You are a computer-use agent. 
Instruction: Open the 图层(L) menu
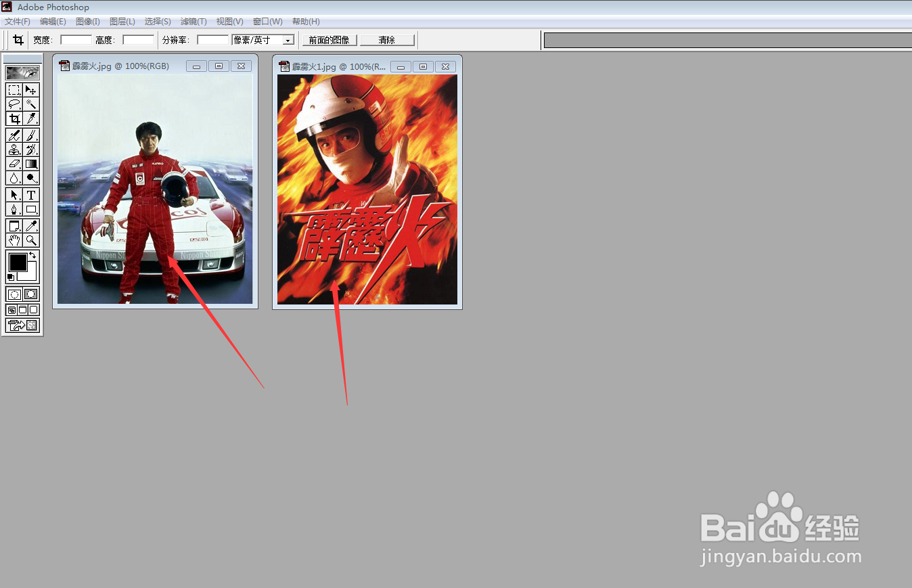pyautogui.click(x=122, y=22)
